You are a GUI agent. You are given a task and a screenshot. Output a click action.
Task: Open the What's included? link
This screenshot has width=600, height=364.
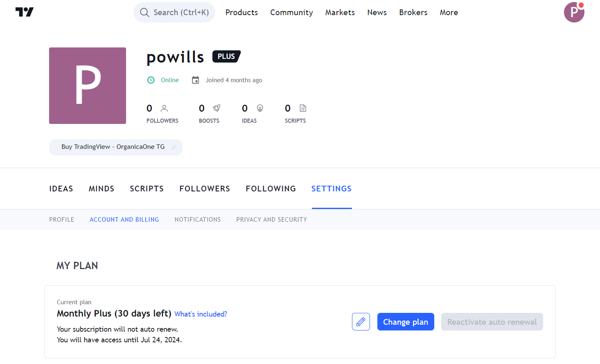(201, 314)
